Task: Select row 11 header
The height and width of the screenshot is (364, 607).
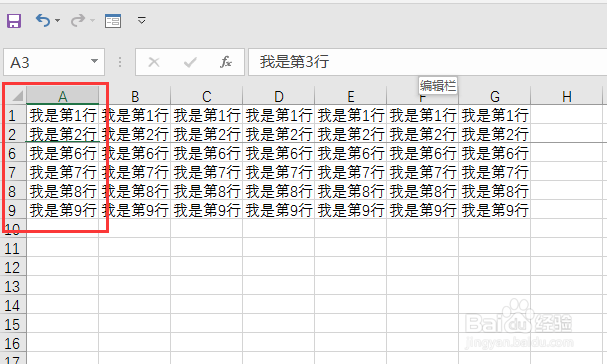Action: (x=13, y=248)
